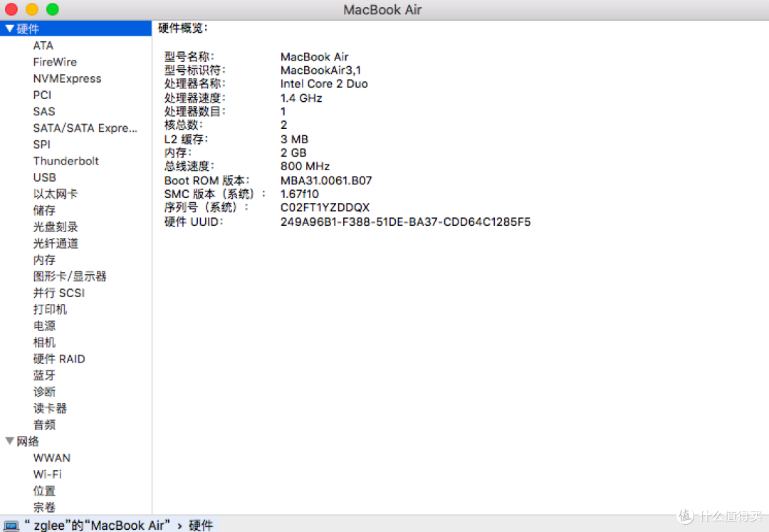Zoom the window with green button
Viewport: 769px width, 532px height.
53,9
